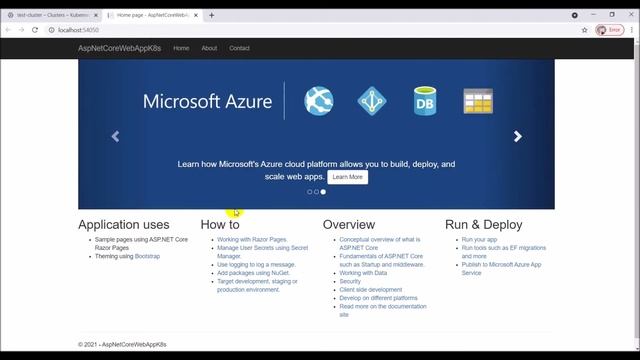The height and width of the screenshot is (360, 640).
Task: Open the Bootstrap link
Action: 147,256
